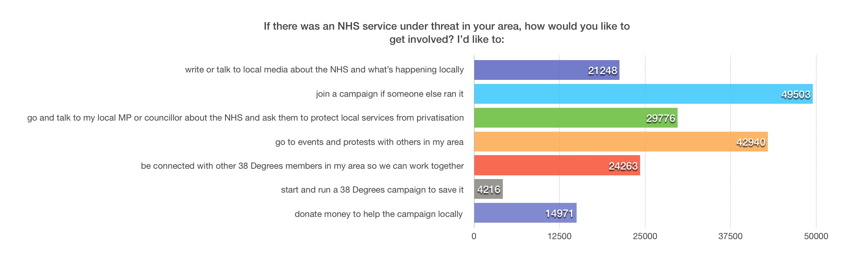
Task: Click the chart title about NHS service
Action: coord(447,33)
